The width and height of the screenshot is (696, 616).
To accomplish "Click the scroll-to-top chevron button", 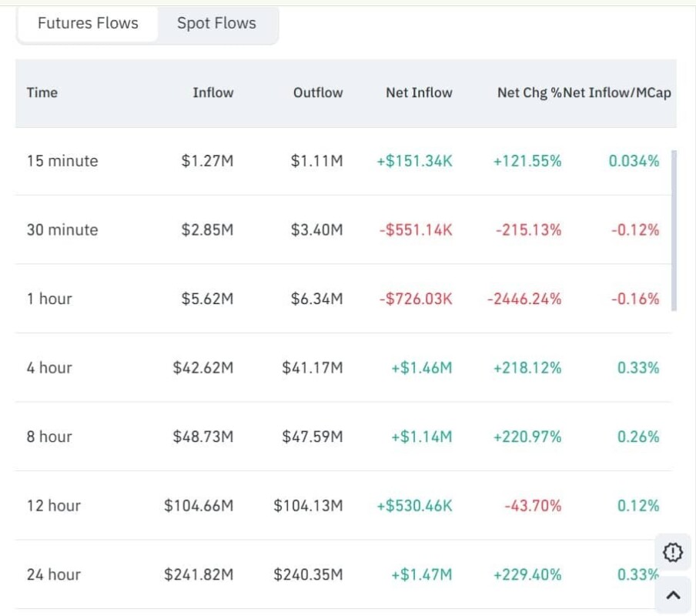I will coord(673,594).
